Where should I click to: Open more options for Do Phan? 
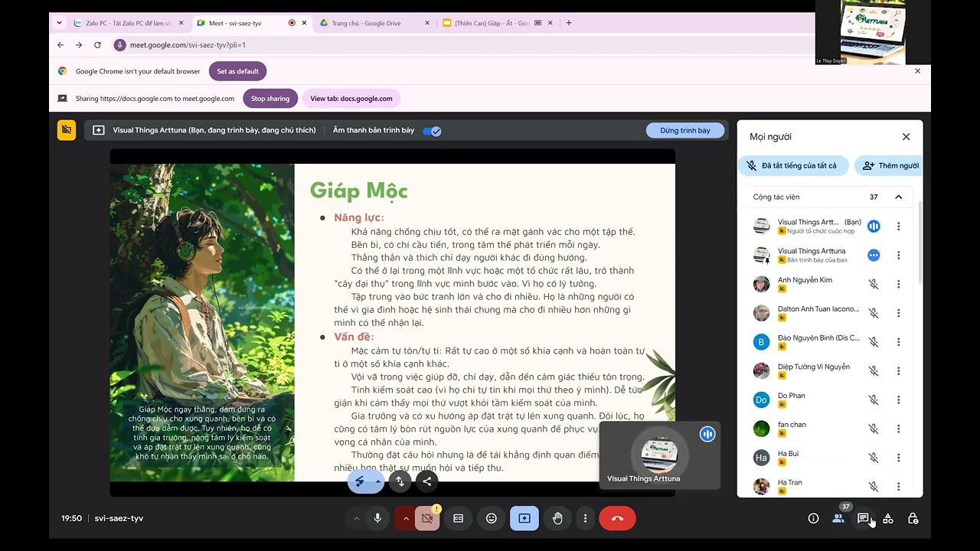click(x=899, y=399)
